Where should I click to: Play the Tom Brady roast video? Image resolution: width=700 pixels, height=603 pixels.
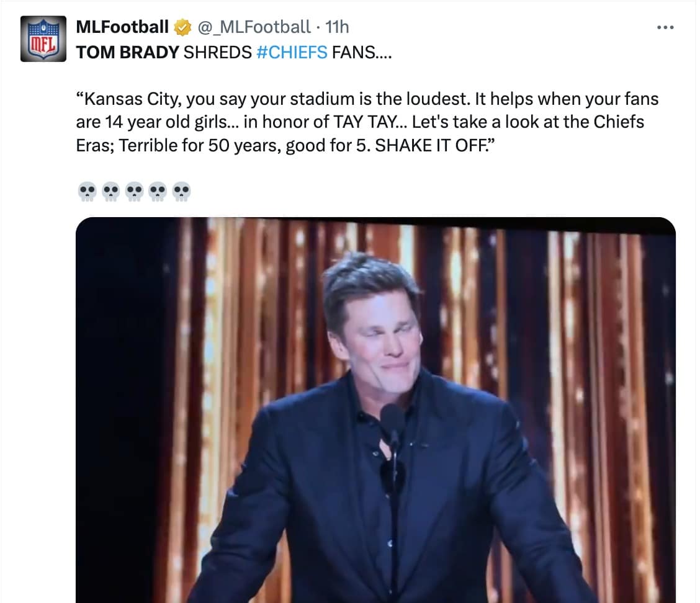point(375,409)
